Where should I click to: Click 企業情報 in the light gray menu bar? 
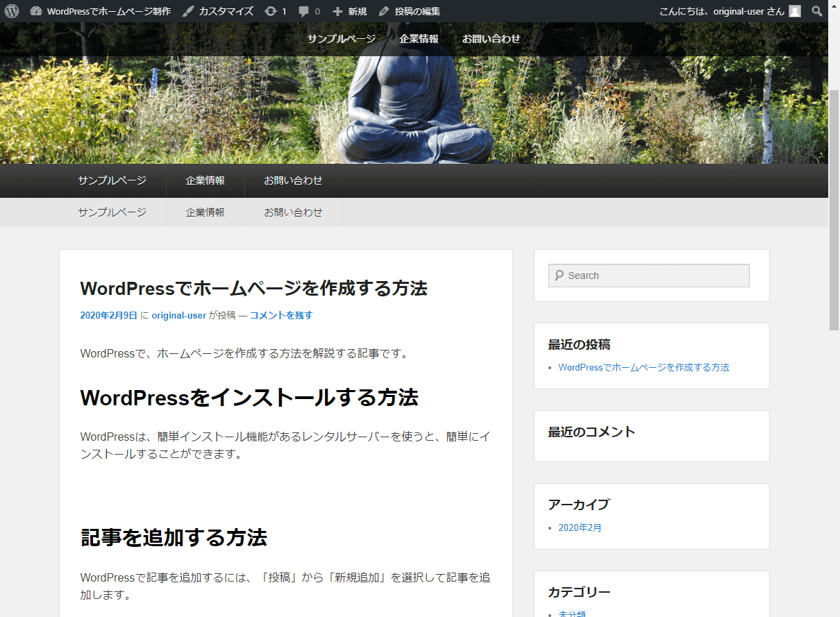click(x=205, y=212)
